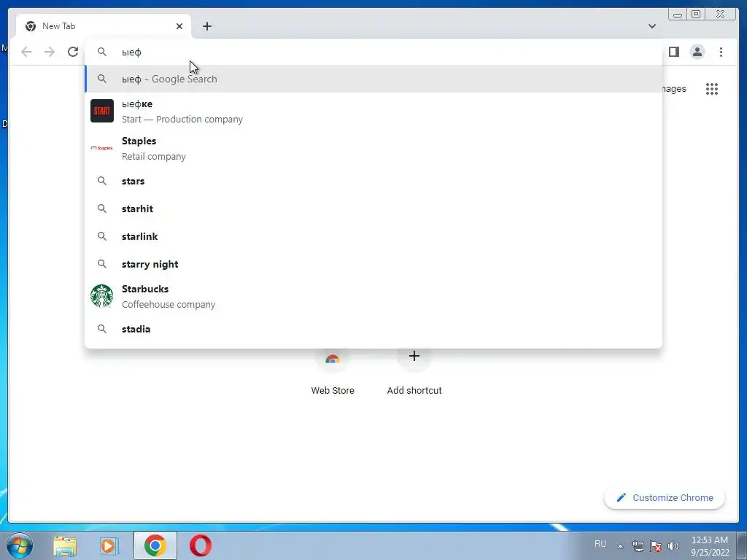Click the Chrome taskbar icon
The width and height of the screenshot is (747, 560).
coord(155,545)
